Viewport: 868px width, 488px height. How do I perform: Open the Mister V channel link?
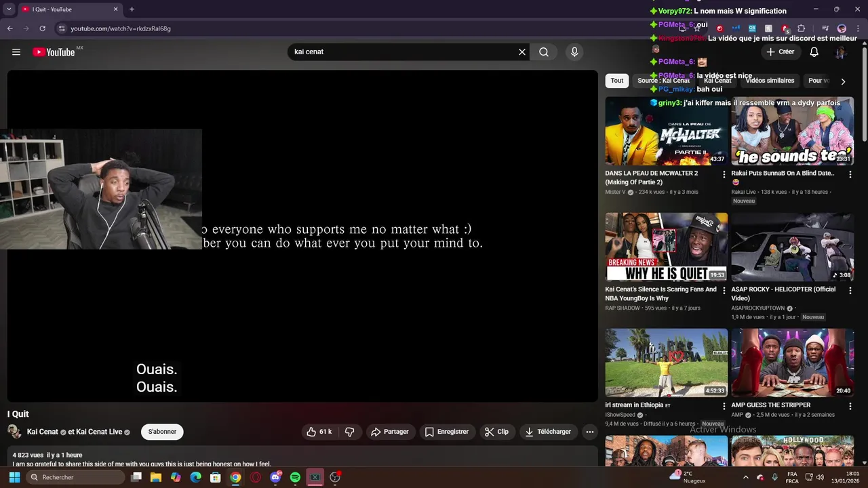click(615, 192)
